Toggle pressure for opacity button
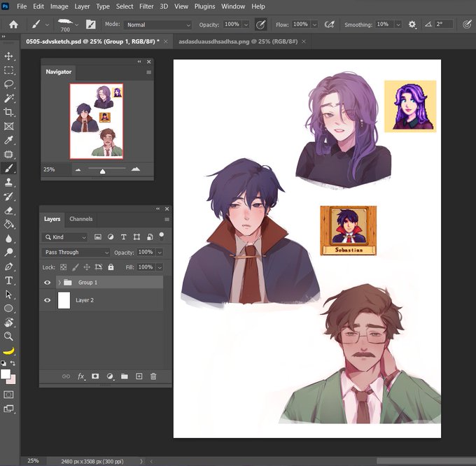The image size is (476, 466). (260, 24)
